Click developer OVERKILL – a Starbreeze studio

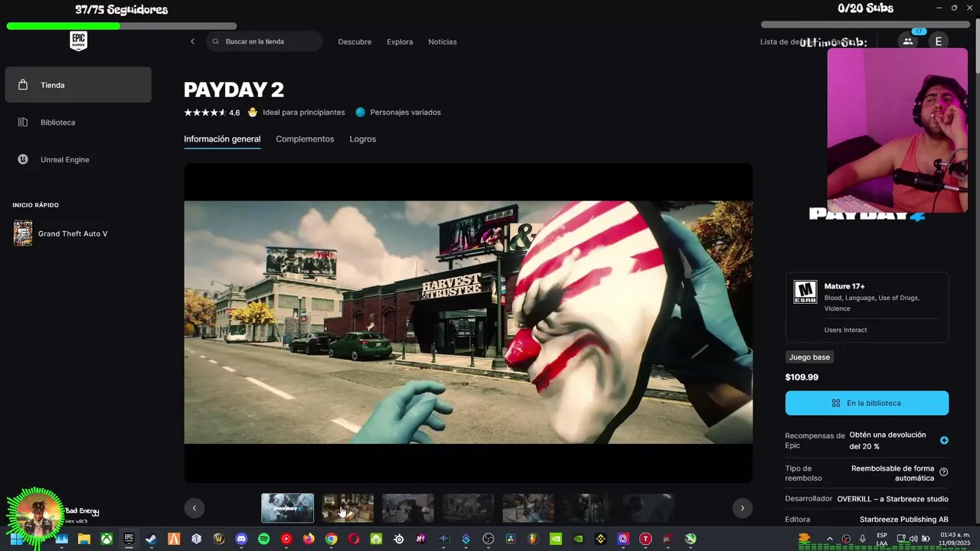[893, 499]
